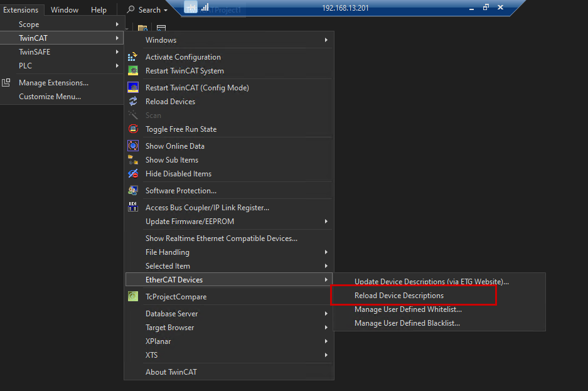Choose Restart TwinCAT System
Viewport: 588px width, 391px height.
coord(229,71)
